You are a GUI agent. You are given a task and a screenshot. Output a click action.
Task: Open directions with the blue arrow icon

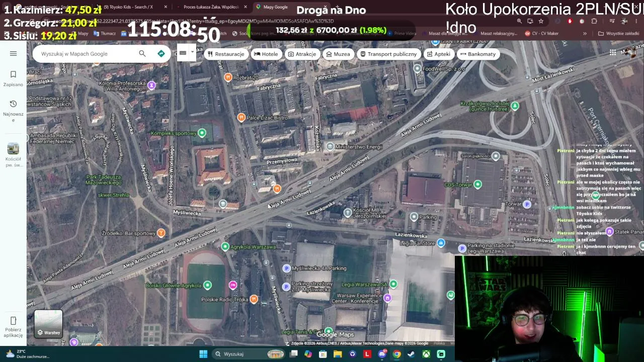tap(161, 54)
